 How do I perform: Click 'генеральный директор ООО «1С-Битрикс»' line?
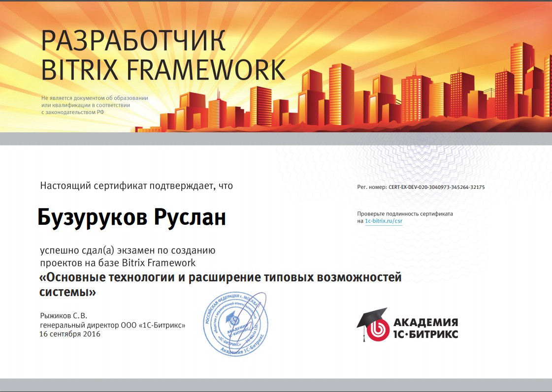[x=113, y=325]
